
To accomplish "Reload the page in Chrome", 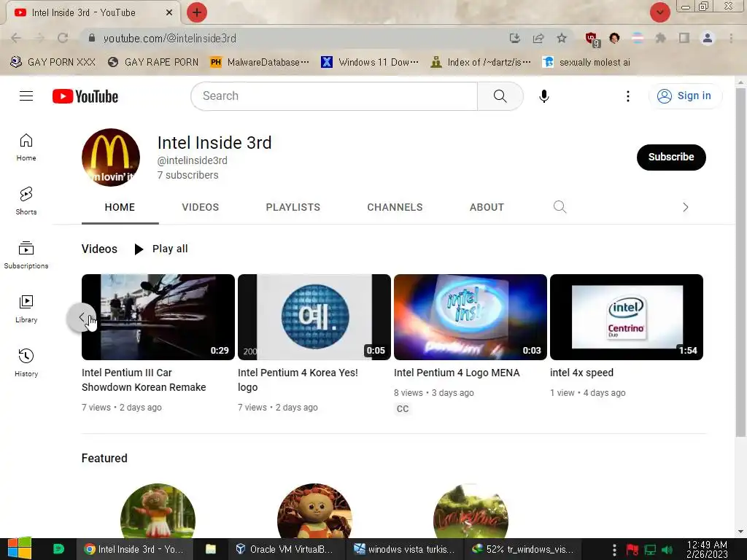I will pyautogui.click(x=63, y=38).
